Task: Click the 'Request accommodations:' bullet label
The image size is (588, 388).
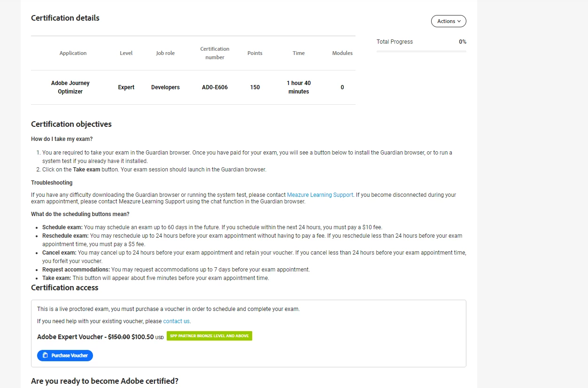Action: tap(76, 270)
